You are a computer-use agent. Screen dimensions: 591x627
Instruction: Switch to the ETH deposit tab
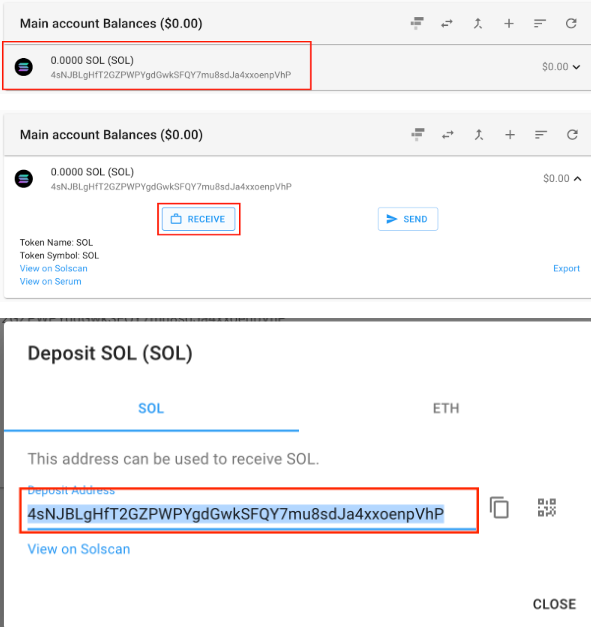(x=446, y=408)
